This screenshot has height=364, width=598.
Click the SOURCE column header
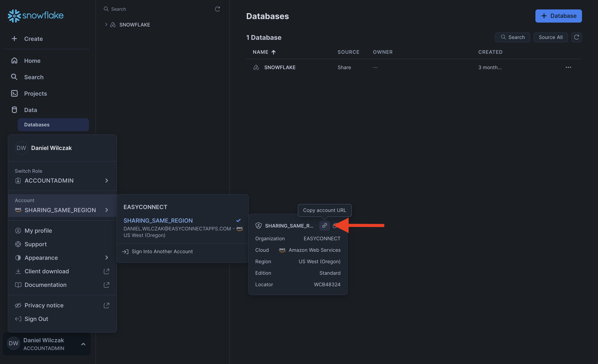[x=348, y=52]
